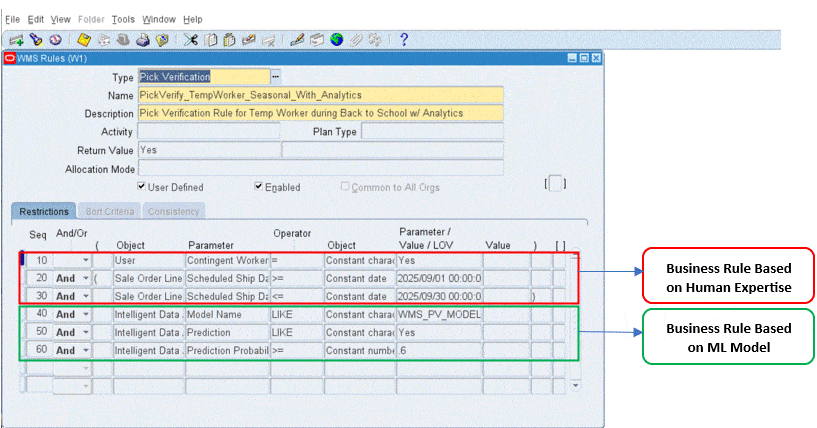Open the Folder menu
Image resolution: width=817 pixels, height=428 pixels.
tap(91, 19)
